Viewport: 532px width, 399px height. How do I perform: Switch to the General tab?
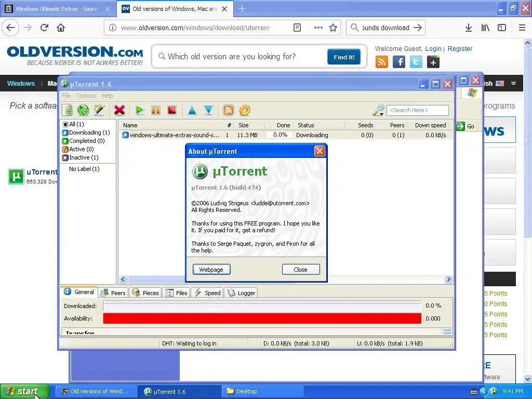tap(79, 292)
